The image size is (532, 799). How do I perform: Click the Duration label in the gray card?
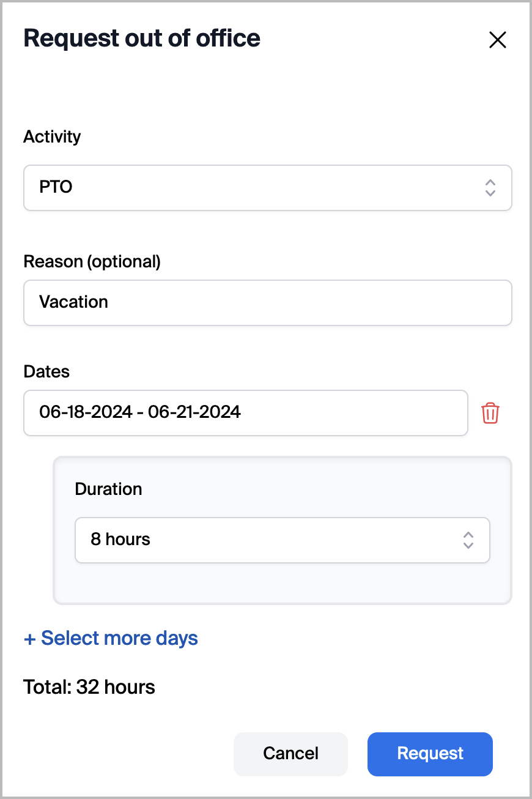108,489
